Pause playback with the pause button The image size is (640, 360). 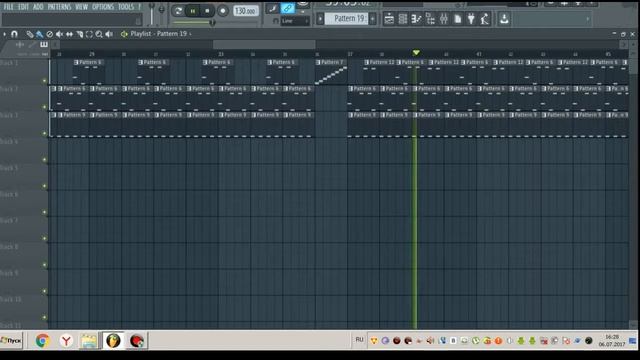[x=193, y=11]
